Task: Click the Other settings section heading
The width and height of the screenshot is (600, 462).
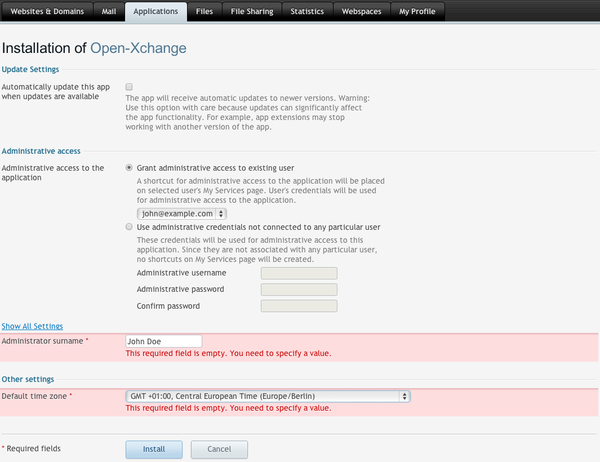Action: (28, 379)
